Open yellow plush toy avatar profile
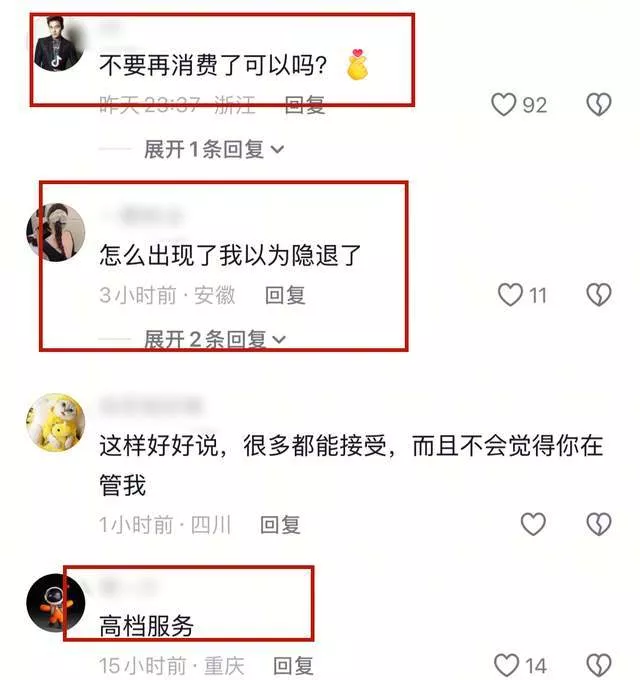Image resolution: width=640 pixels, height=680 pixels. click(56, 422)
